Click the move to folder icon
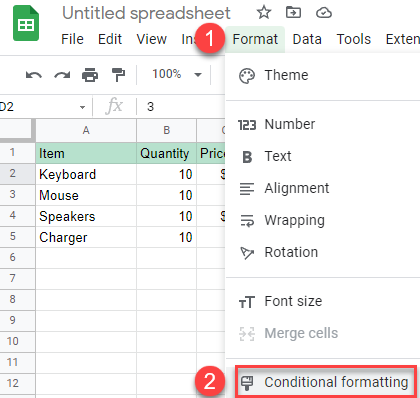 [x=293, y=13]
